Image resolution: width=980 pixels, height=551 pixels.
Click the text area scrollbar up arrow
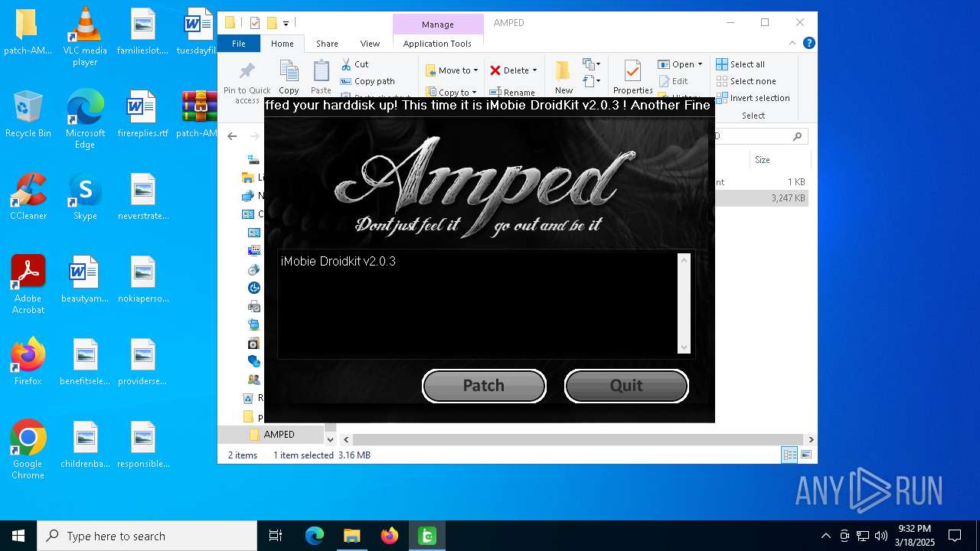point(684,260)
